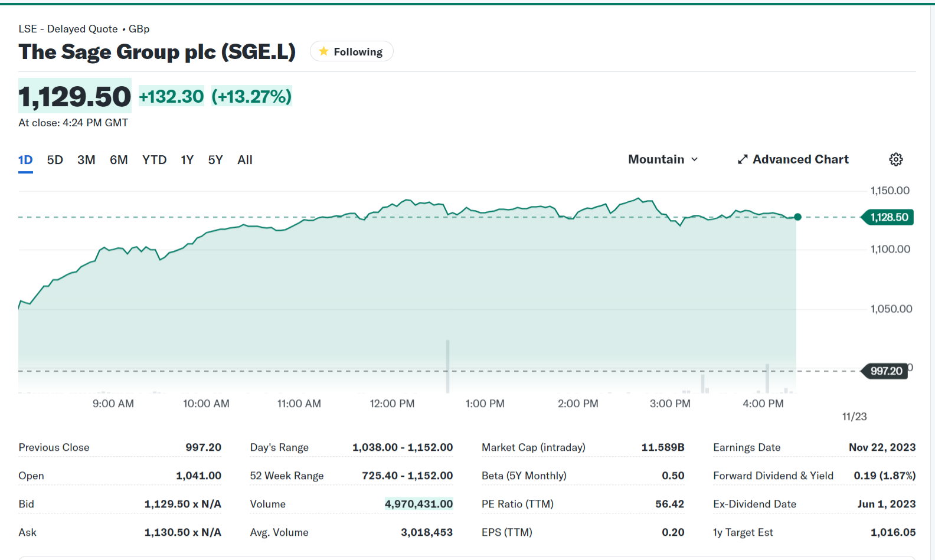
Task: Select the 6M time range
Action: point(119,160)
